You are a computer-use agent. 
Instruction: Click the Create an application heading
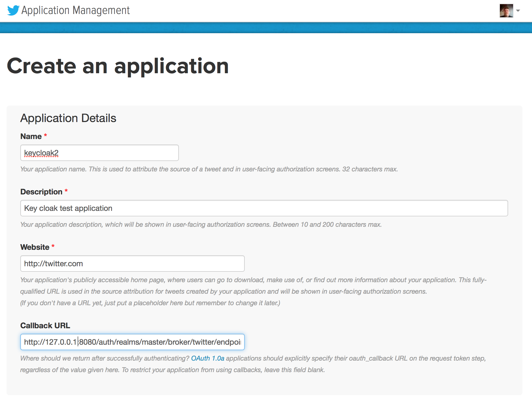pyautogui.click(x=118, y=66)
